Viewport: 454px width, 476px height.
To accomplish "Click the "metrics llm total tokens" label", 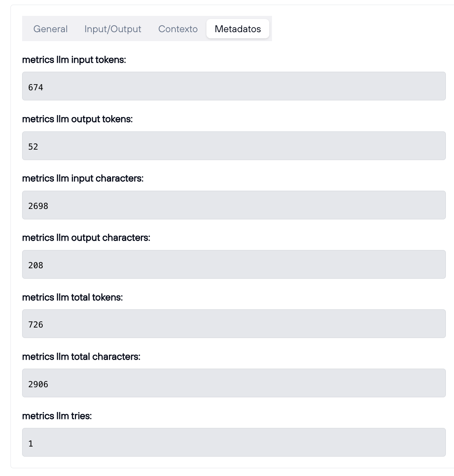I will (73, 297).
